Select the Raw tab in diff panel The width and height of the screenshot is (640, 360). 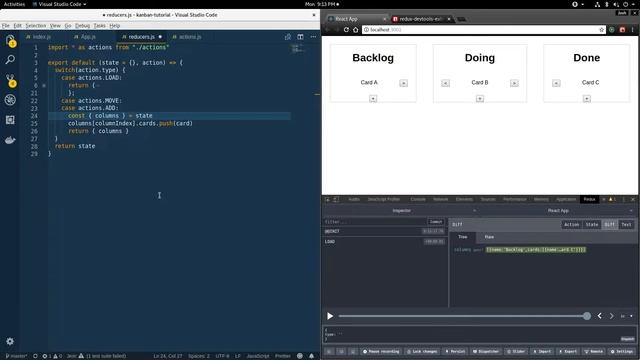[489, 237]
